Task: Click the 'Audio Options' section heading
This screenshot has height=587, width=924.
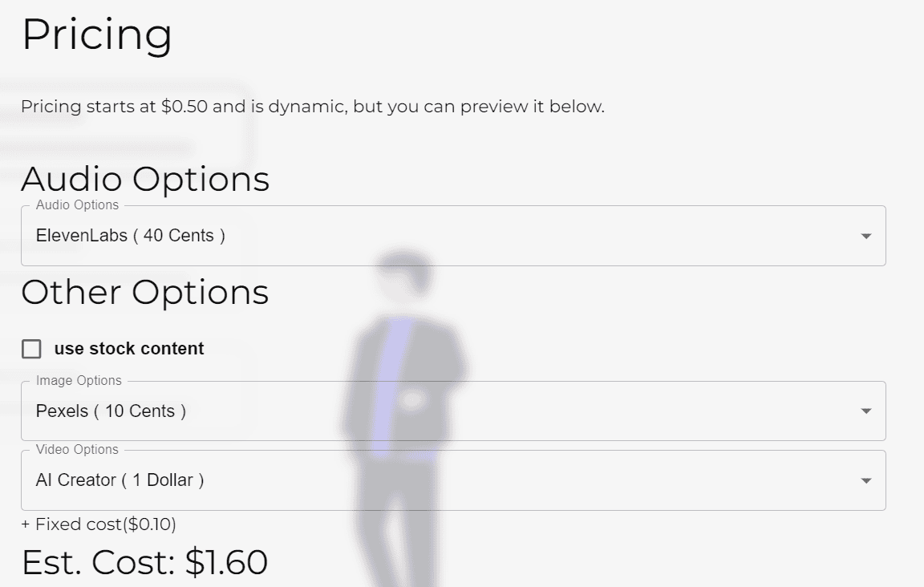Action: (146, 179)
